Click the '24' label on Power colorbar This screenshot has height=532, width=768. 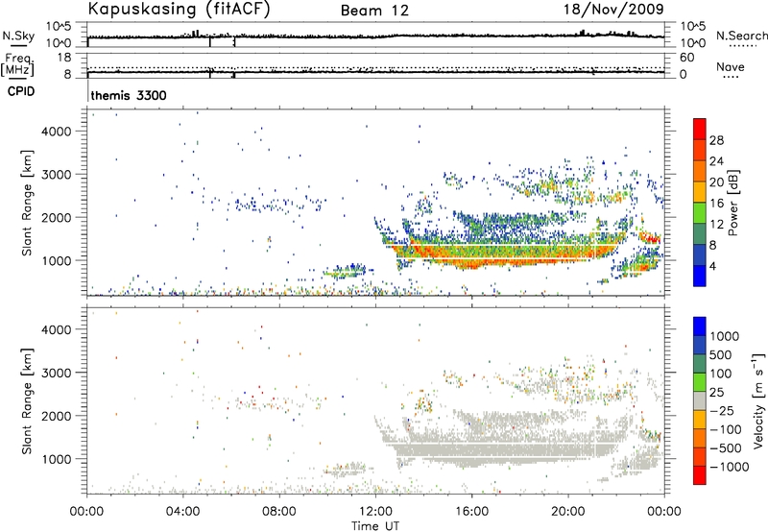coord(716,161)
